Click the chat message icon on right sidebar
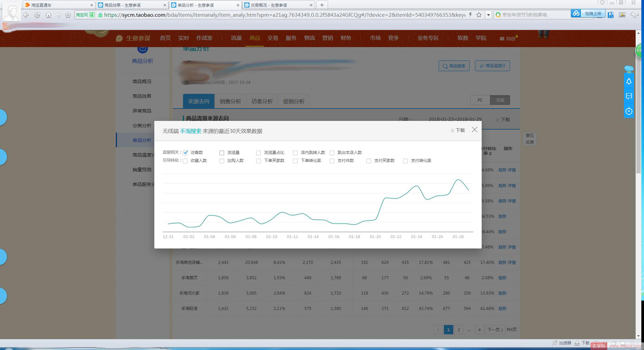The height and width of the screenshot is (350, 644). [629, 96]
